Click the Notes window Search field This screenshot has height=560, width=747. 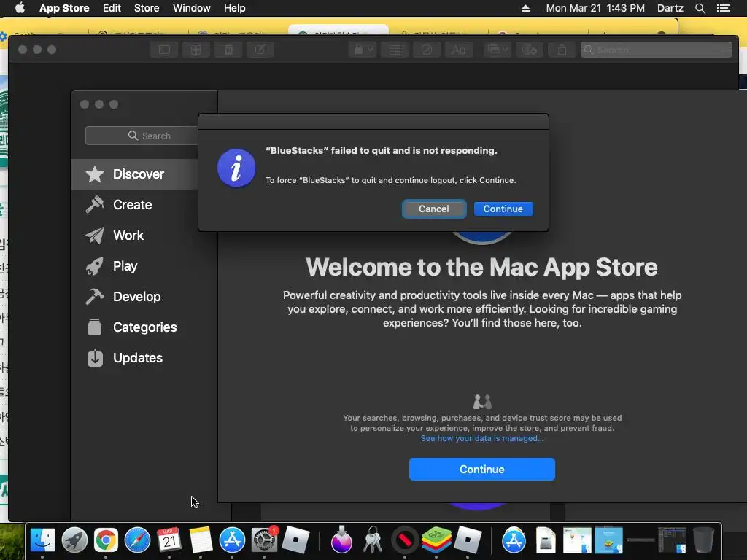[656, 50]
